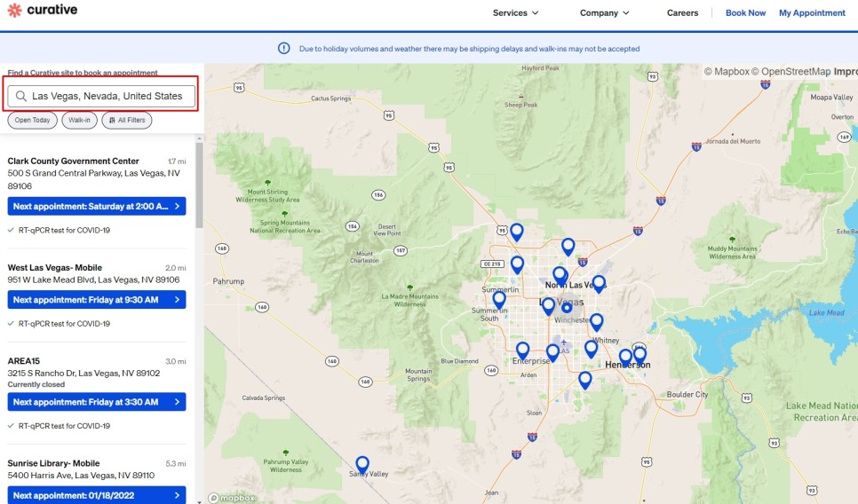Click the 951 W Lake Mead Blvd address

(93, 280)
